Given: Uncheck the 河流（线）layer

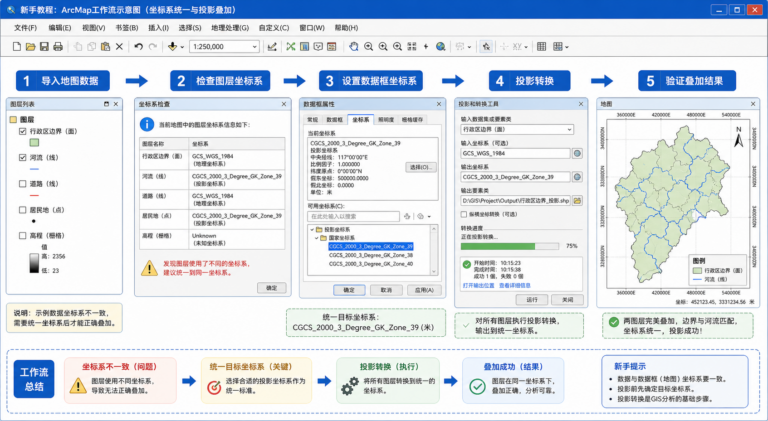Looking at the screenshot, I should pos(23,158).
